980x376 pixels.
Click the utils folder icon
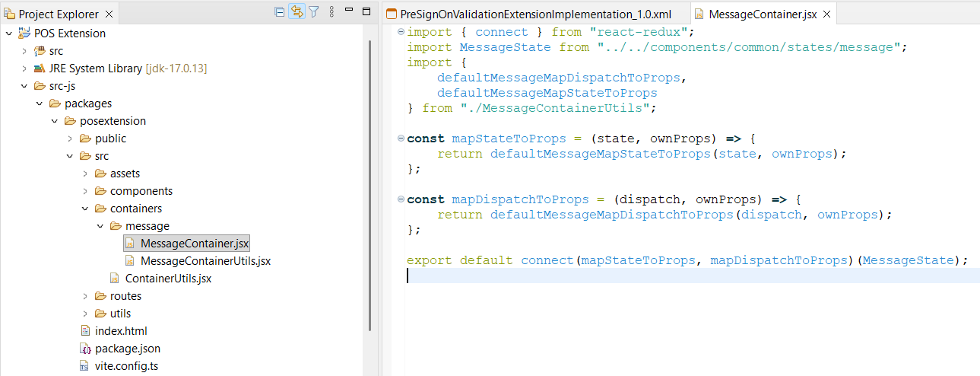(x=100, y=314)
